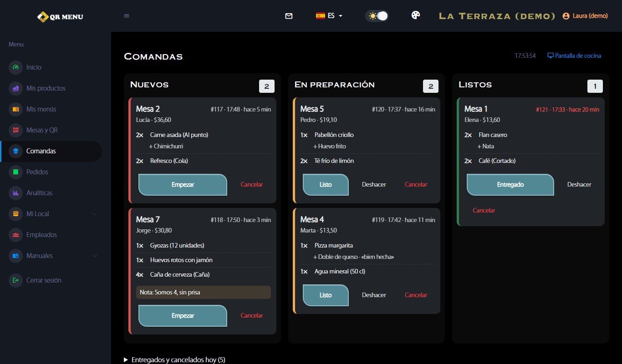Click 'Caña de cerveza (Caña)' item
Viewport: 622px width, 364px height.
(180, 275)
